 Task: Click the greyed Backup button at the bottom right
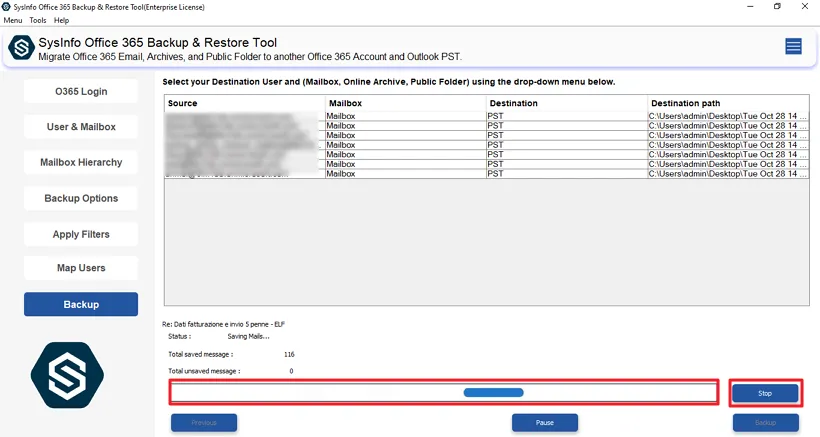tap(766, 422)
